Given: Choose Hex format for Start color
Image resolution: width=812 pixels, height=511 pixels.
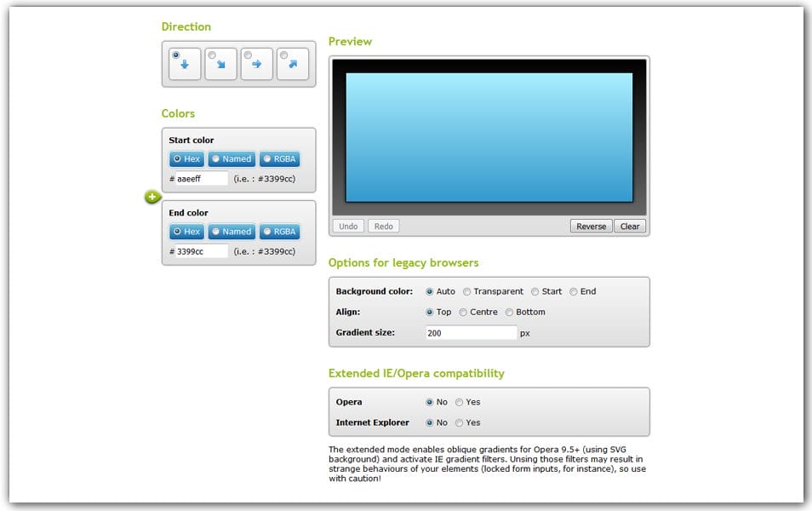Looking at the screenshot, I should (x=186, y=159).
